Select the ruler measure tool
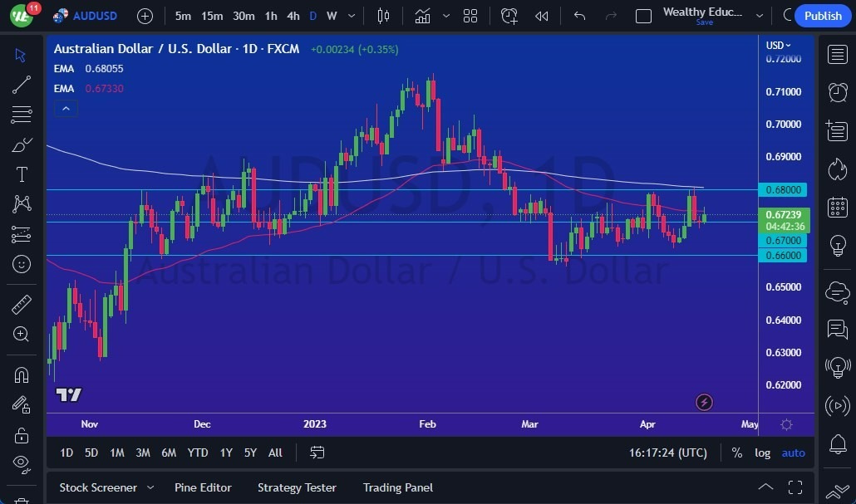 [21, 305]
